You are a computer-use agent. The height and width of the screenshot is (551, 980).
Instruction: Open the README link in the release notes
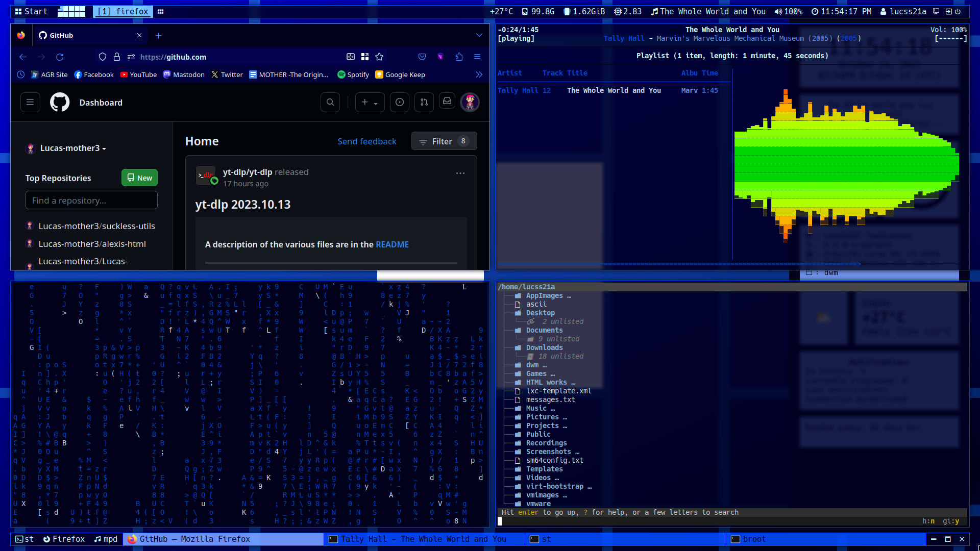tap(392, 245)
